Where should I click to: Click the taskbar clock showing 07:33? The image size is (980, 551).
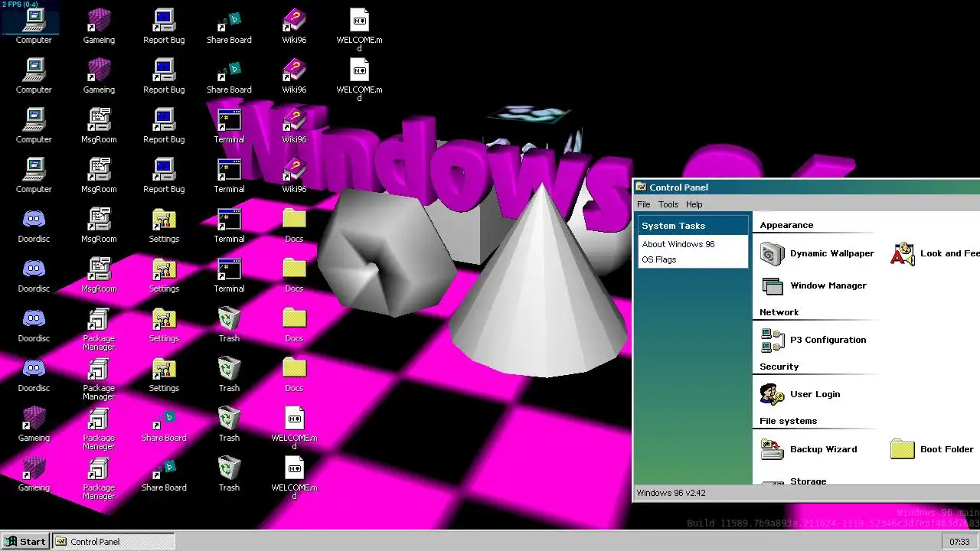(959, 541)
